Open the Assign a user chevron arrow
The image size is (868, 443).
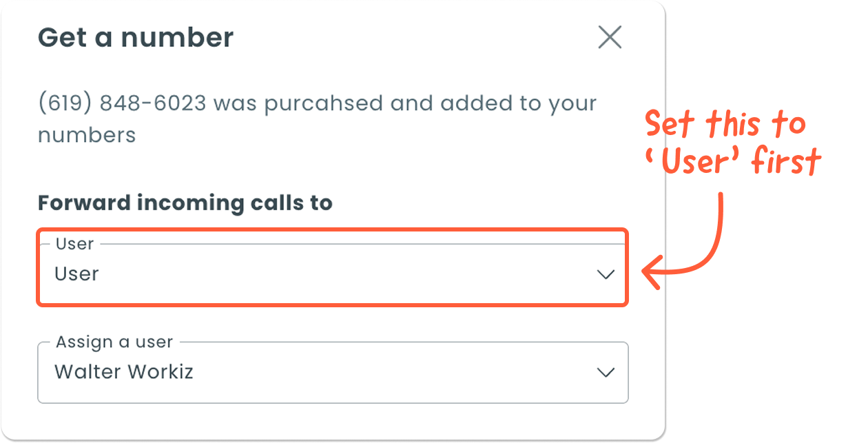click(x=606, y=373)
